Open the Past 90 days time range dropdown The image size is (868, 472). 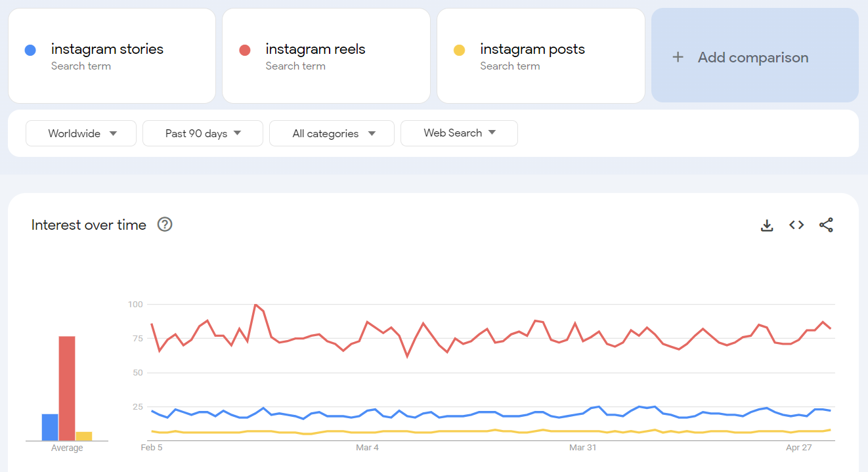[202, 133]
